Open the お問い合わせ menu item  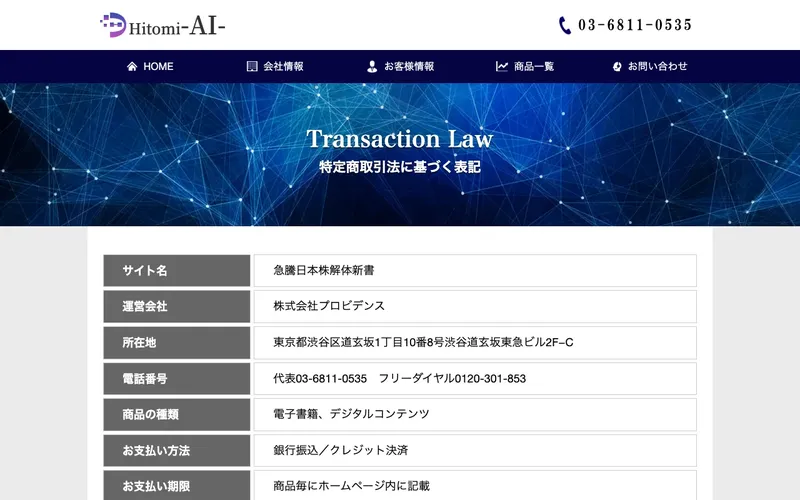click(657, 66)
